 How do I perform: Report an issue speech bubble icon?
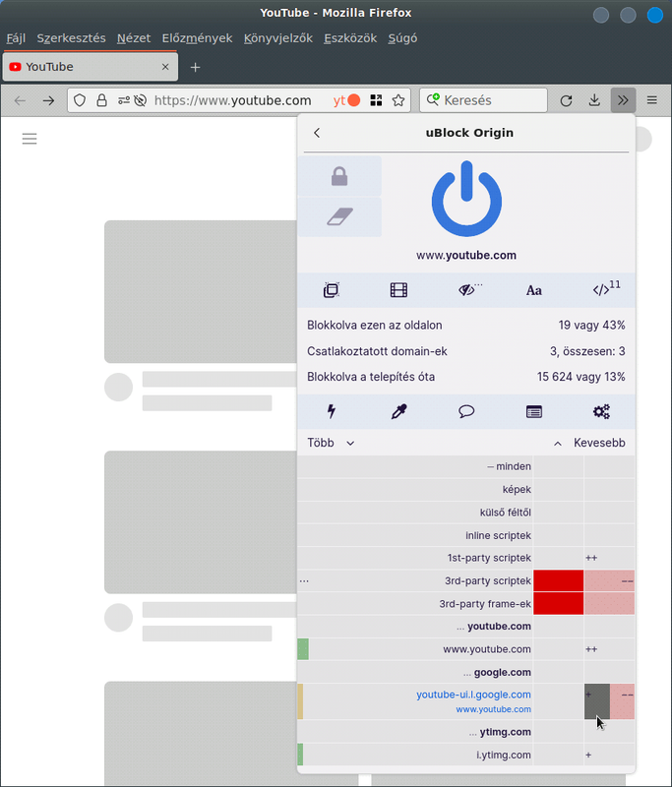(466, 411)
